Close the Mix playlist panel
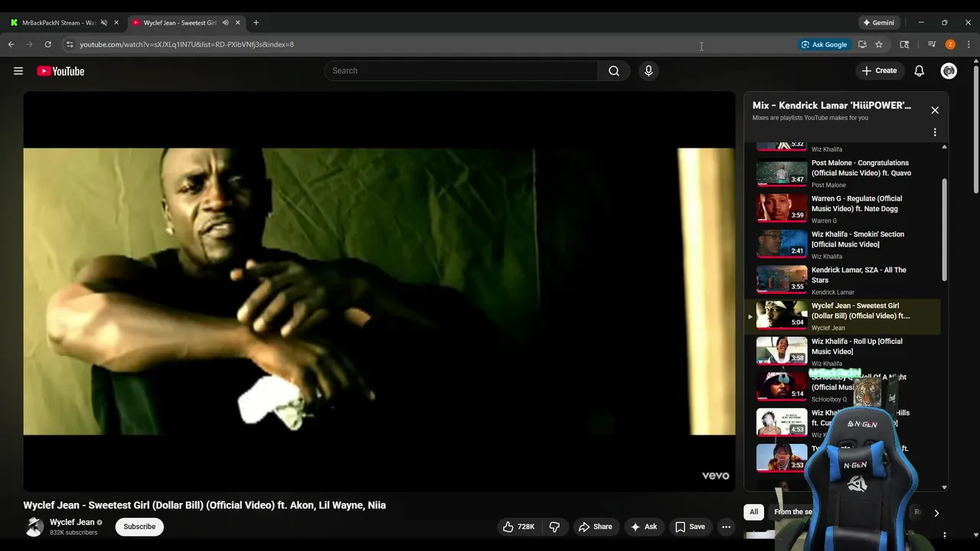 [x=935, y=110]
